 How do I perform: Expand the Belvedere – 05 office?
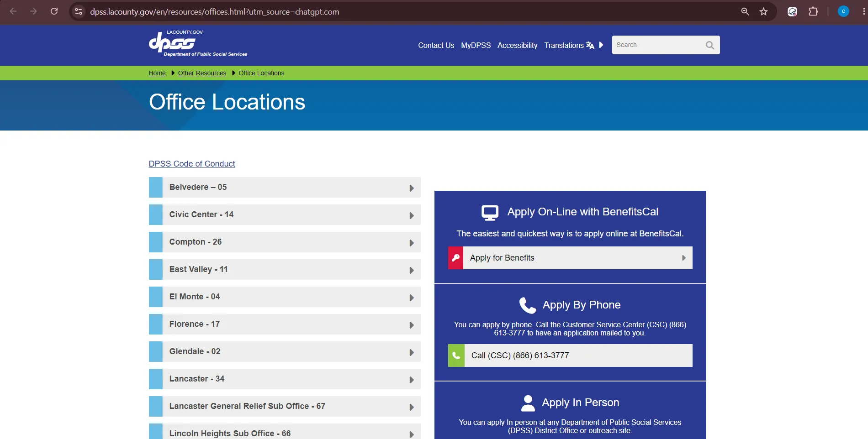[x=285, y=187]
